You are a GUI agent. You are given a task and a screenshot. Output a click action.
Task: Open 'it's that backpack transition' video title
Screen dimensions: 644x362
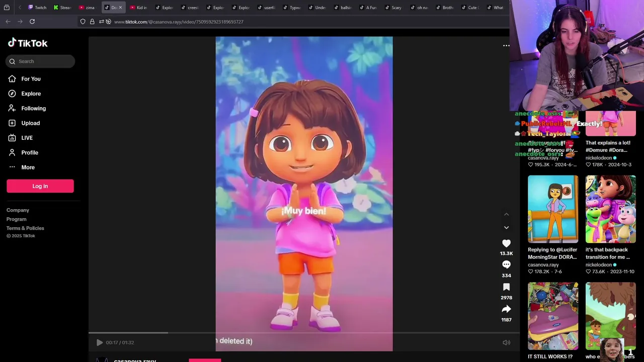pos(607,253)
